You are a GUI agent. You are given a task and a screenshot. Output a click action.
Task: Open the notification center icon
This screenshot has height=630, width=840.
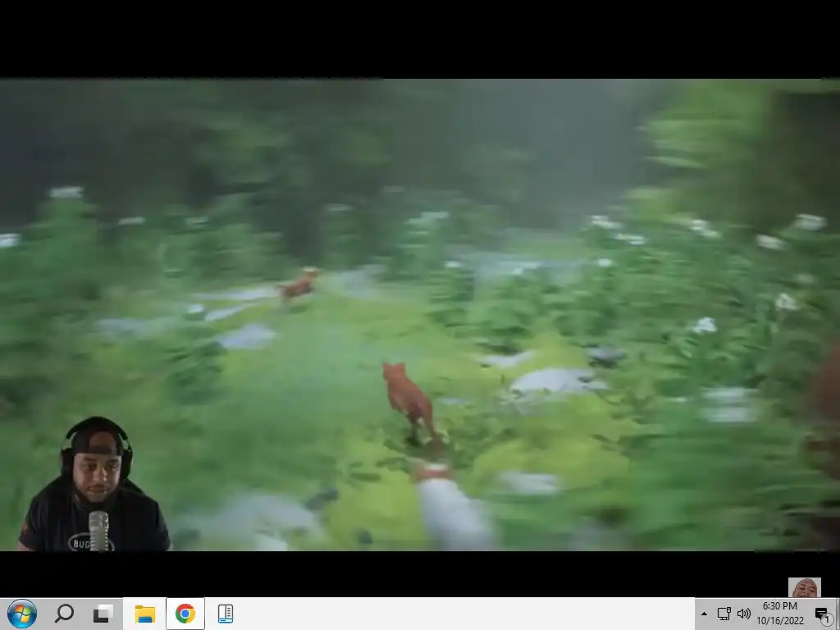point(822,614)
